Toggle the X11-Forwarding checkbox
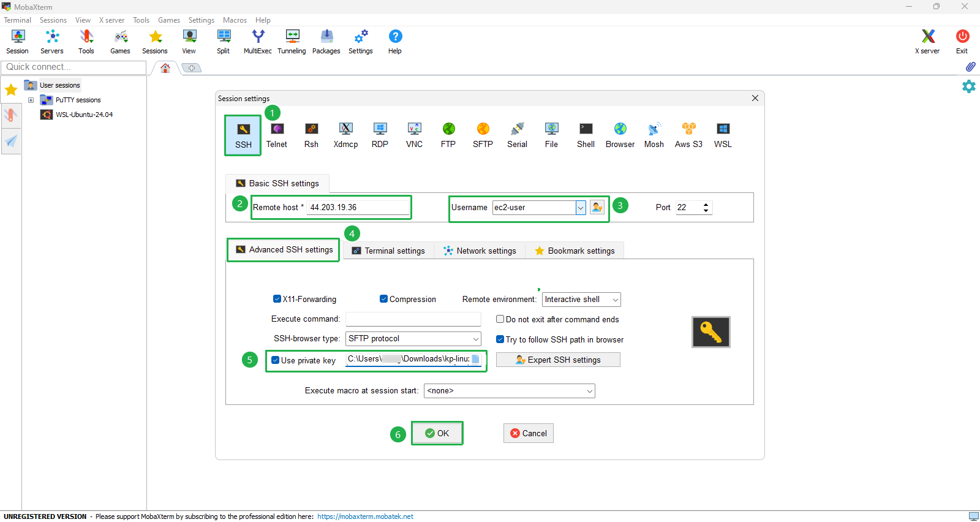 tap(277, 299)
